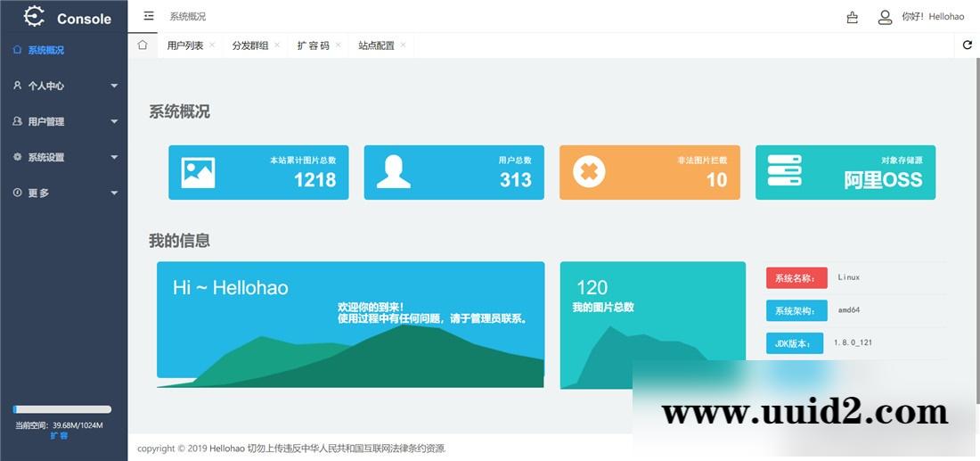Screen dimensions: 980x461
Task: Close the 分发群组 tab
Action: (x=277, y=45)
